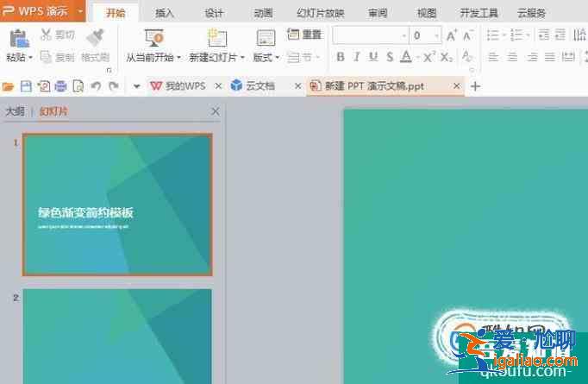Switch to the 大纲 (Outline) pane
588x384 pixels.
(x=16, y=111)
